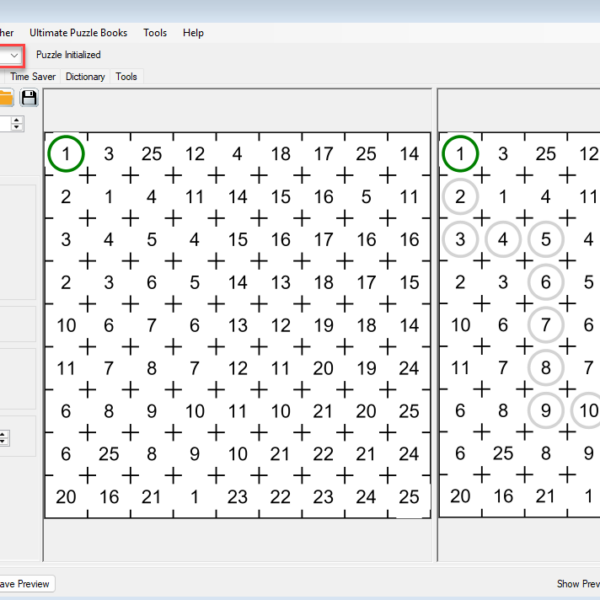
Task: Click gray circled 10 in solution grid
Action: 589,411
